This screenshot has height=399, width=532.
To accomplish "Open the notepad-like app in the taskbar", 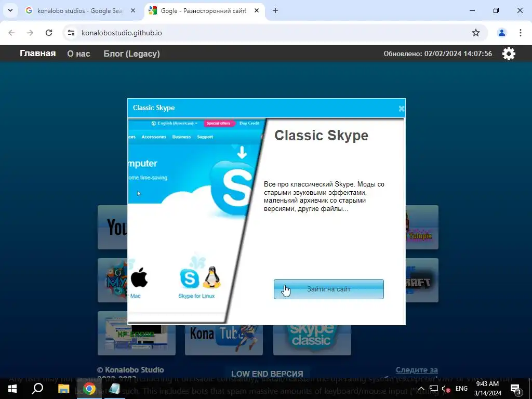I will click(x=114, y=389).
